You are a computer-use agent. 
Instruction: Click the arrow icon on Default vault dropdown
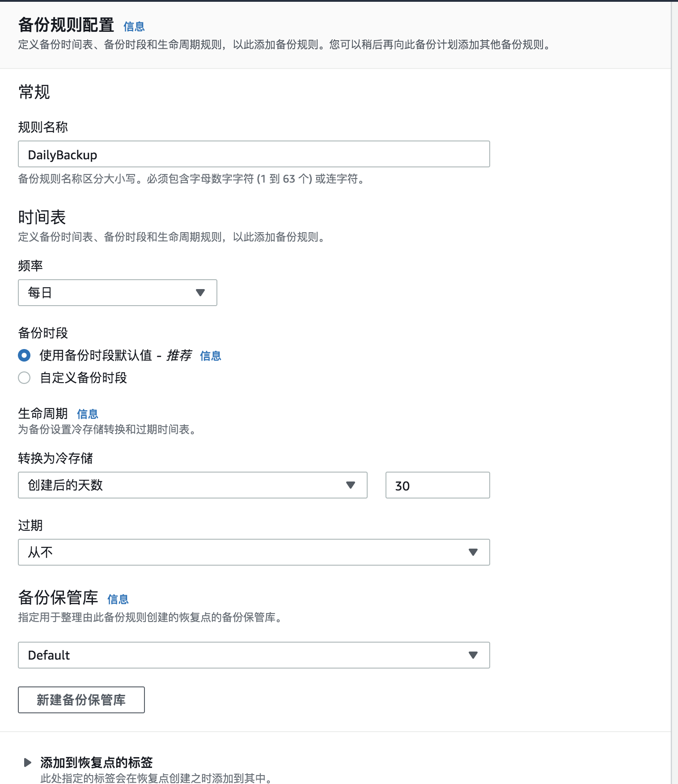coord(473,655)
